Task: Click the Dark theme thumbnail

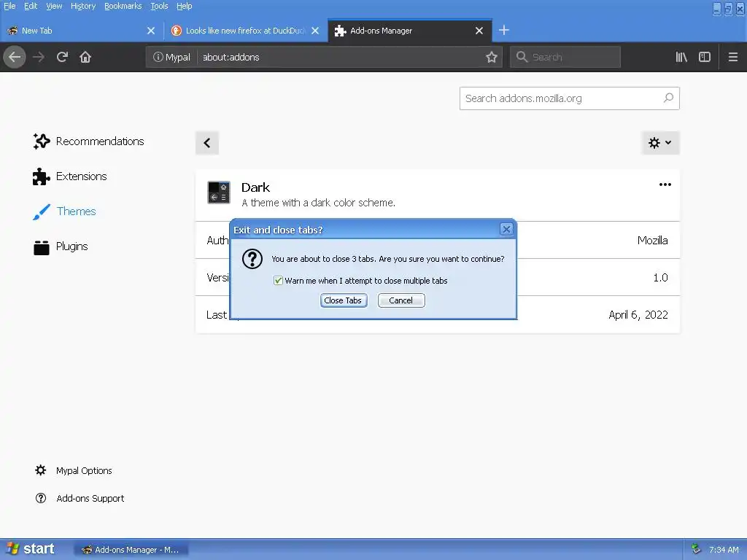Action: [219, 192]
